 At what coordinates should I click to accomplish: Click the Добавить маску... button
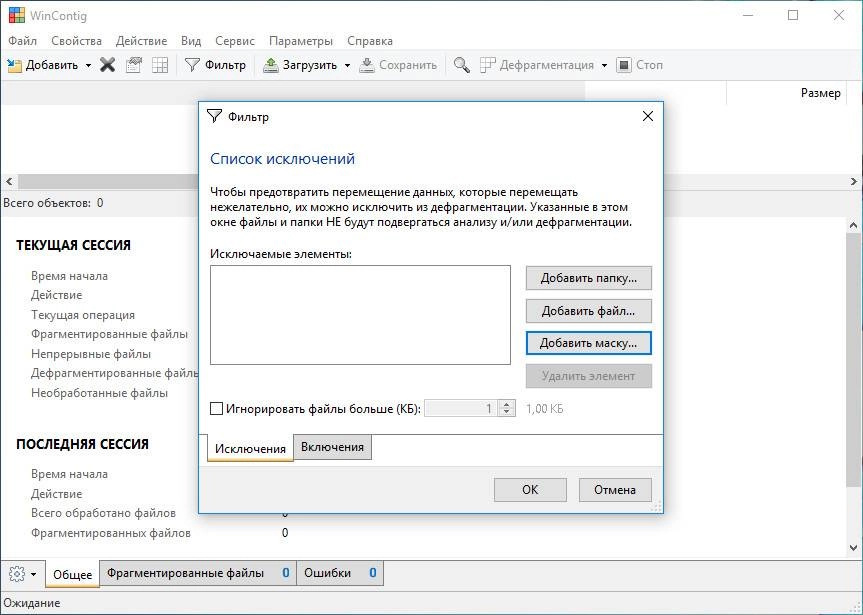coord(589,343)
